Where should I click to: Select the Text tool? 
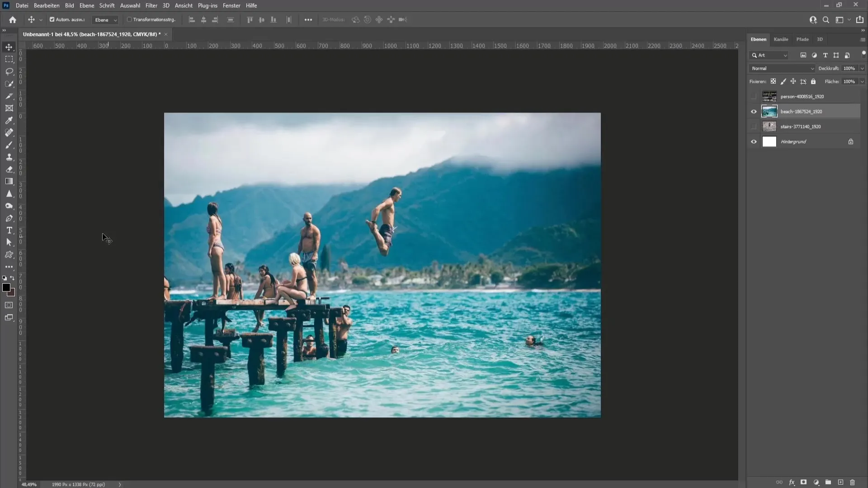click(9, 230)
